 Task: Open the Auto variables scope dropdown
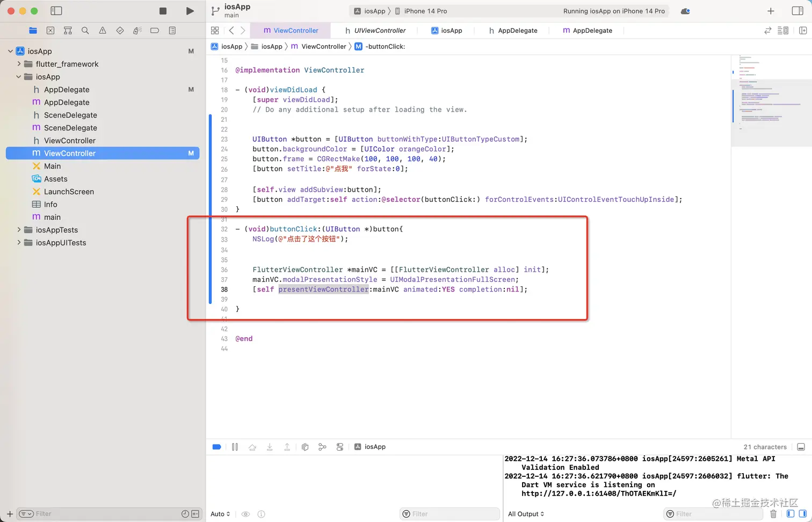click(220, 514)
